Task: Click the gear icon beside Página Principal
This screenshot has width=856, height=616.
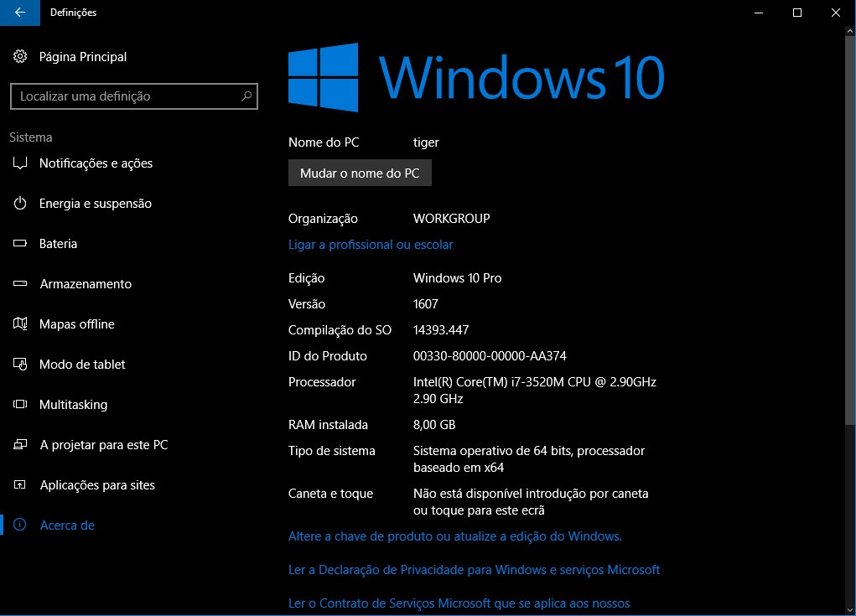Action: (x=20, y=56)
